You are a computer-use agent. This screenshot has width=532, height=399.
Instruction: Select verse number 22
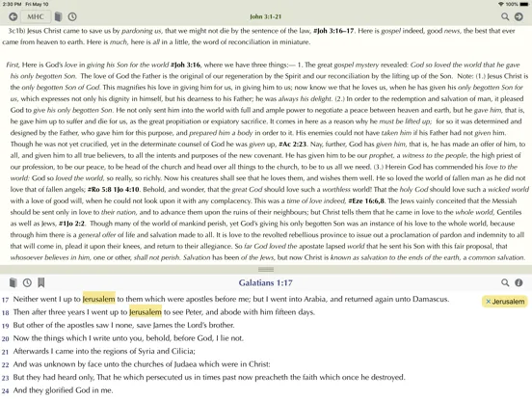pos(5,364)
